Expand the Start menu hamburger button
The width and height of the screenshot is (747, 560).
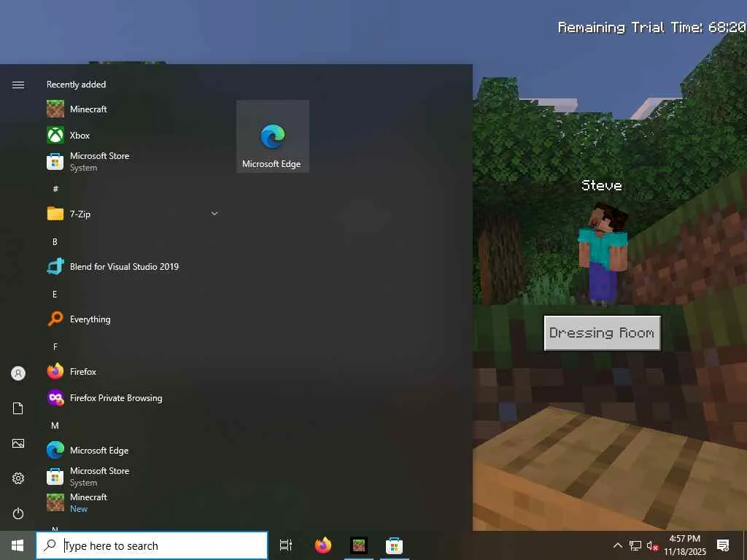coord(18,85)
